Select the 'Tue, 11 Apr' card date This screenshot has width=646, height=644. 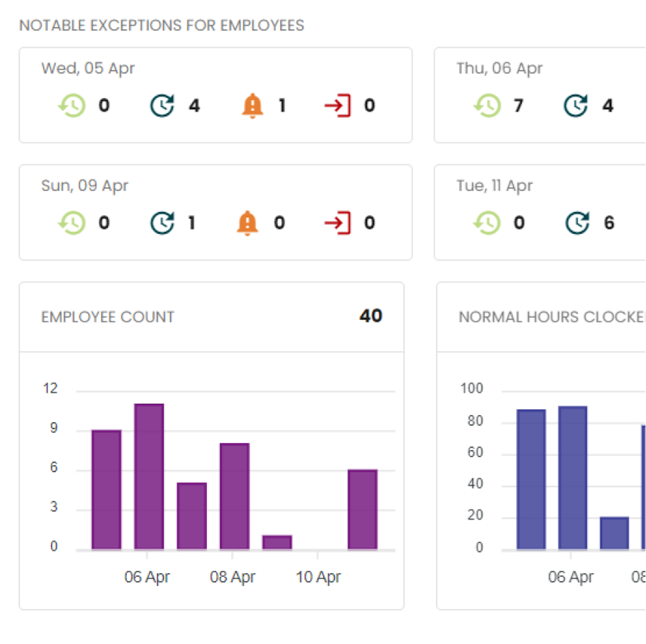click(495, 186)
